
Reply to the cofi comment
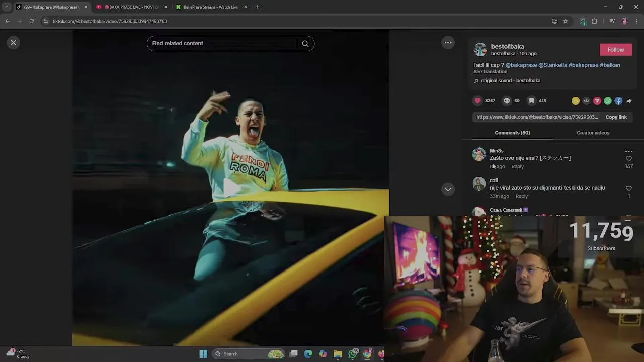(521, 197)
